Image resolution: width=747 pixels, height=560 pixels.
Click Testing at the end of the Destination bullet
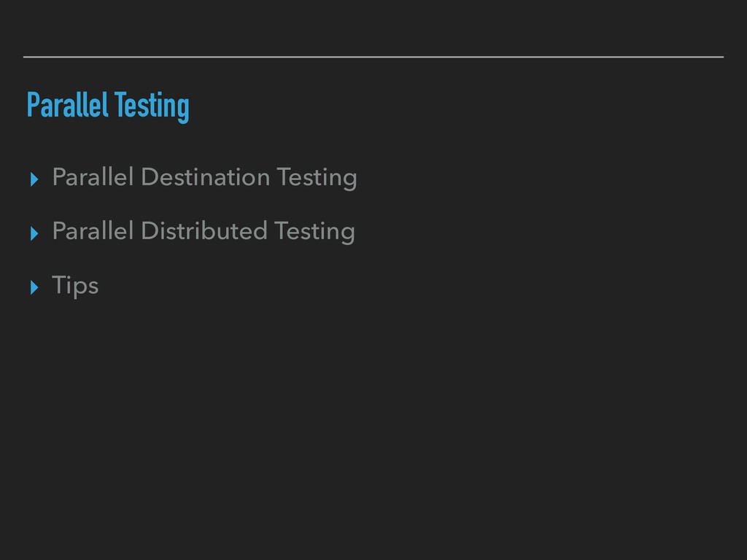point(317,179)
